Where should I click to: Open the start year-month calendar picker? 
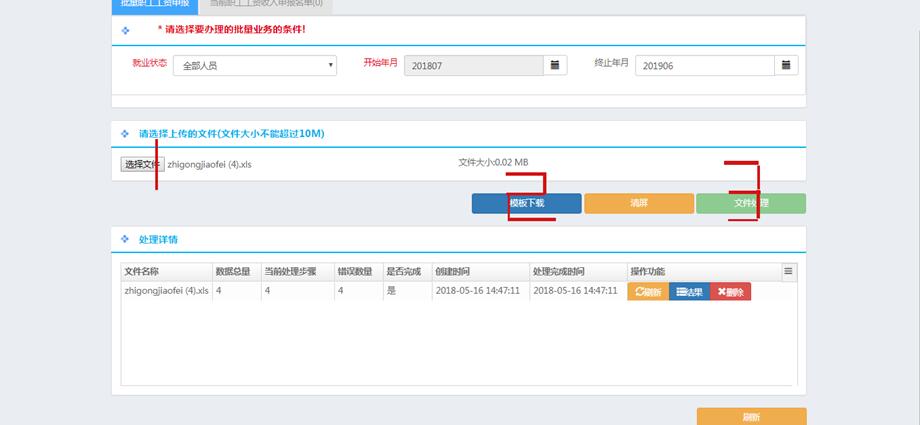pyautogui.click(x=555, y=65)
